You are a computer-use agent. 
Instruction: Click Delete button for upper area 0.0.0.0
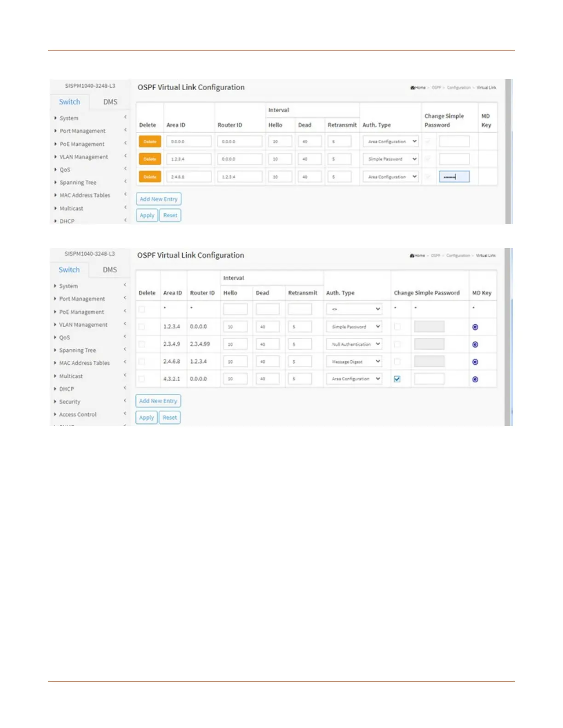[150, 142]
